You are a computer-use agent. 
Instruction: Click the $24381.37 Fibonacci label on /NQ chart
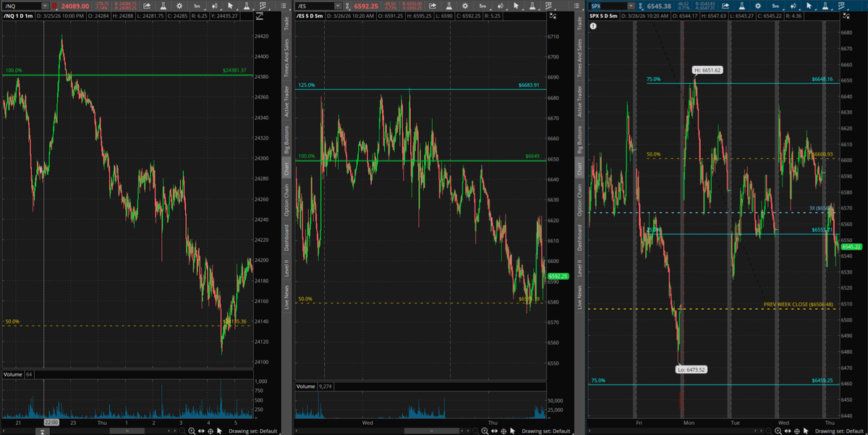[234, 70]
